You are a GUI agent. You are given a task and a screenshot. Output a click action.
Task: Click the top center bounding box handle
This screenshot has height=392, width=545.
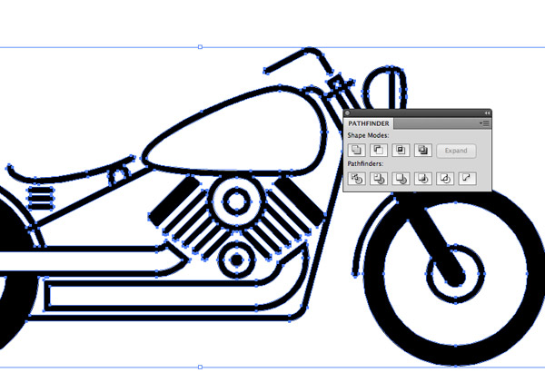200,47
